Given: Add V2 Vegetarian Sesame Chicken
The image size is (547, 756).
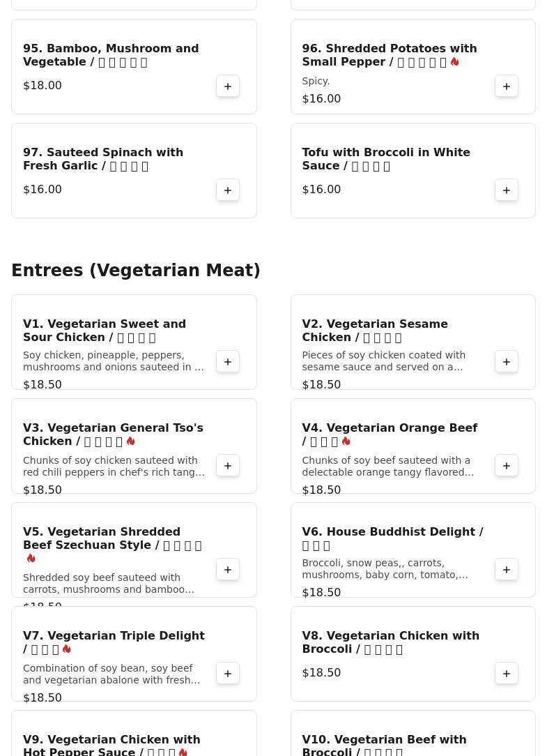Looking at the screenshot, I should 507,361.
